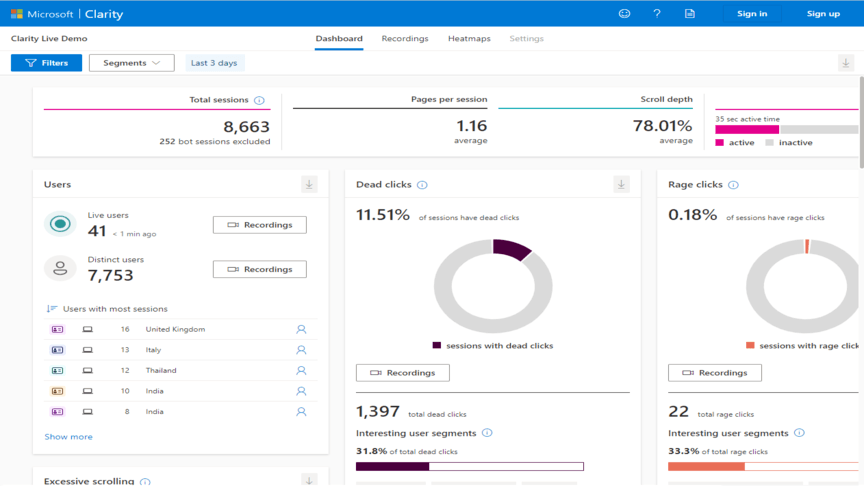Click the 8,663 total sessions value
864x486 pixels.
click(246, 127)
